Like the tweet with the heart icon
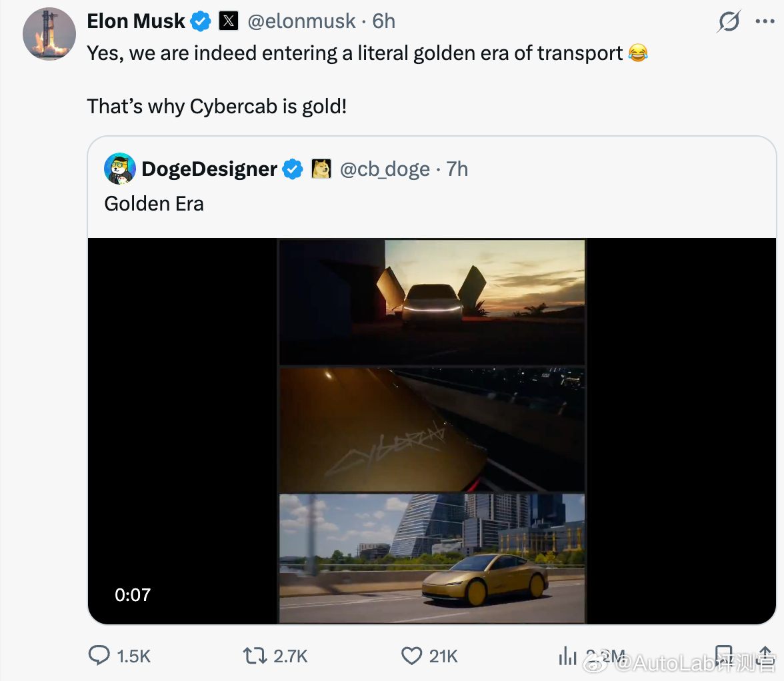Viewport: 784px width, 681px height. click(x=411, y=656)
